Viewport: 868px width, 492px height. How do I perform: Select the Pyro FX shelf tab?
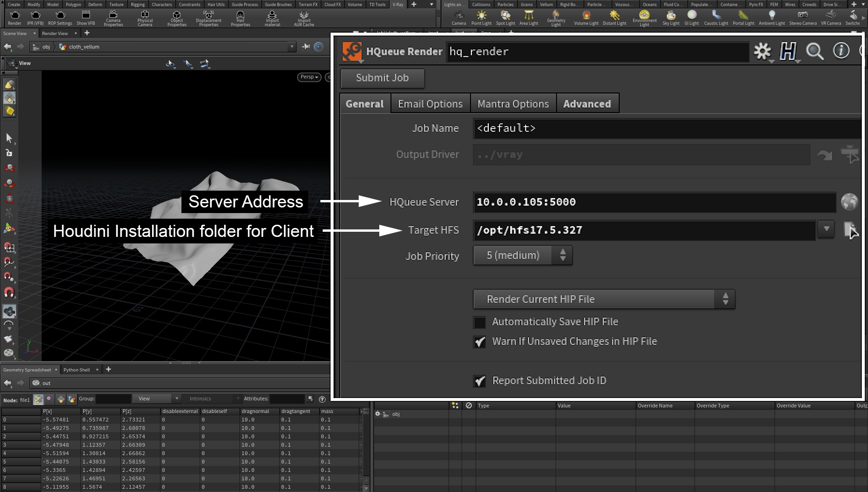(x=756, y=4)
